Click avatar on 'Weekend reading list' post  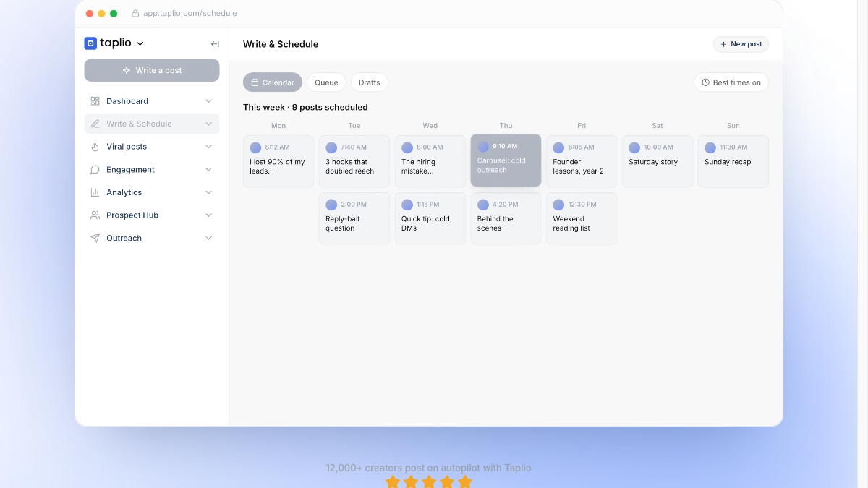(x=558, y=205)
